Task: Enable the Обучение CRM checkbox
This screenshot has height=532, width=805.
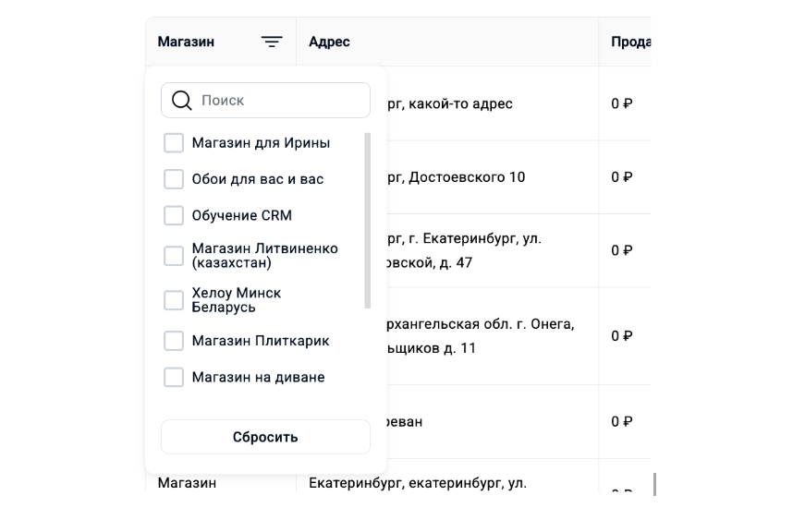Action: coord(174,215)
